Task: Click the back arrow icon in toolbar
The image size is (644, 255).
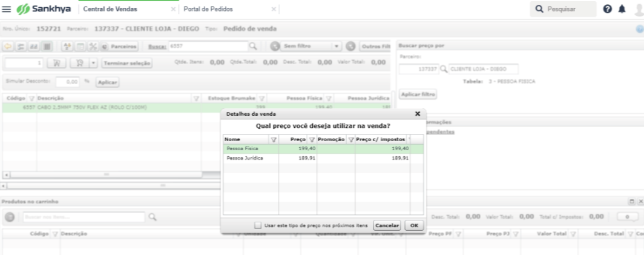Action: (8, 46)
